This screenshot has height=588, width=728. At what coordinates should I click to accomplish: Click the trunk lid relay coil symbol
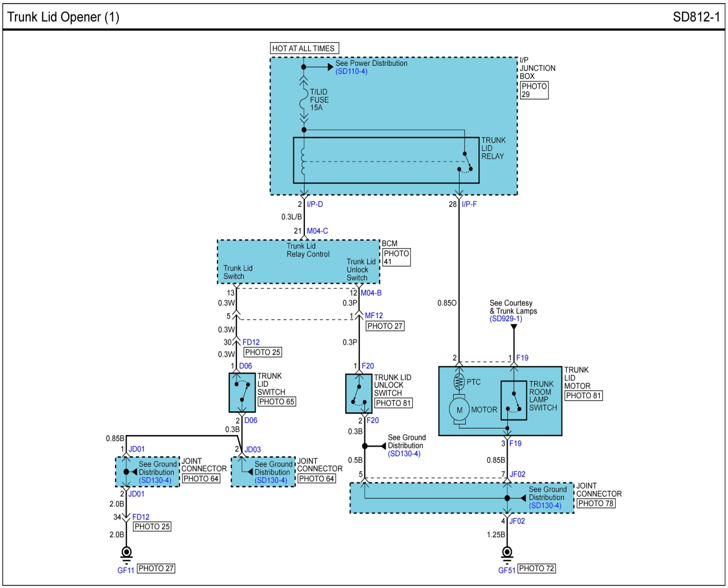point(303,162)
